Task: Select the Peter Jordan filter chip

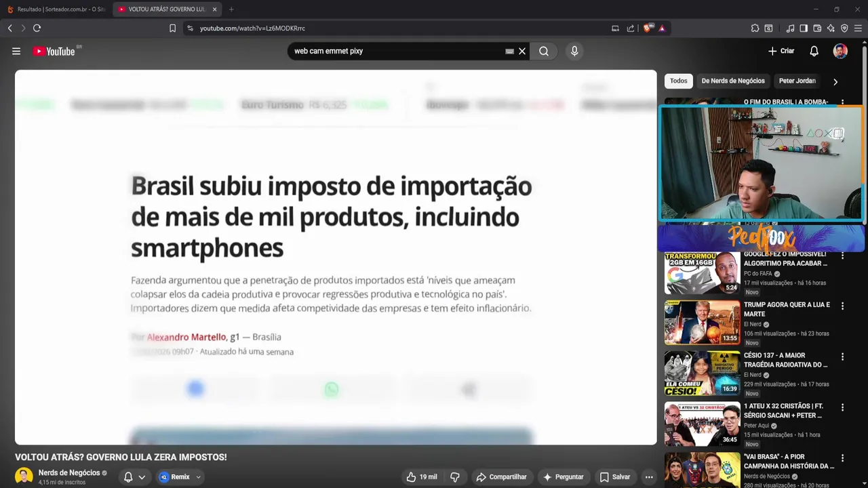Action: click(x=797, y=81)
